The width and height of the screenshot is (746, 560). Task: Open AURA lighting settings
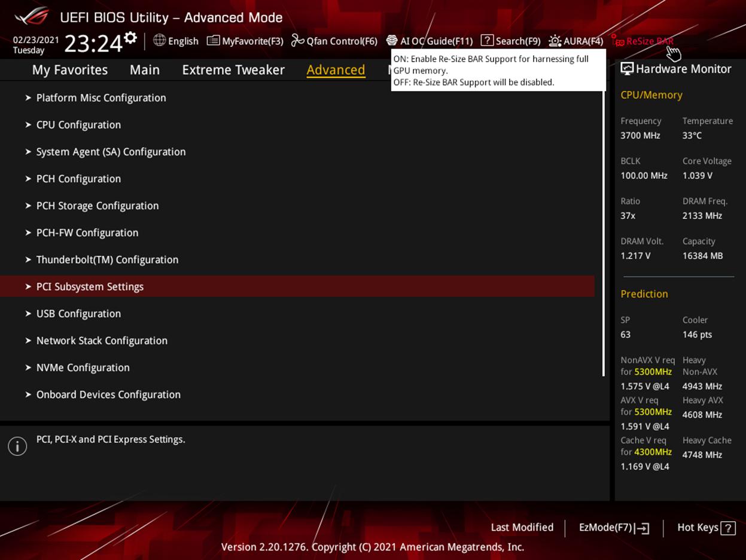576,41
